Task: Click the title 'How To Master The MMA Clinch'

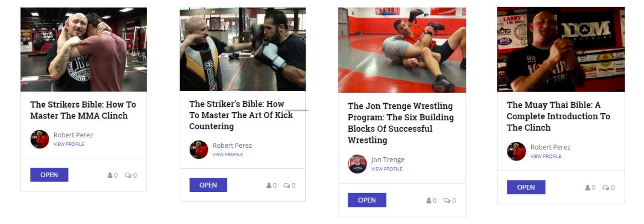Action: 83,110
